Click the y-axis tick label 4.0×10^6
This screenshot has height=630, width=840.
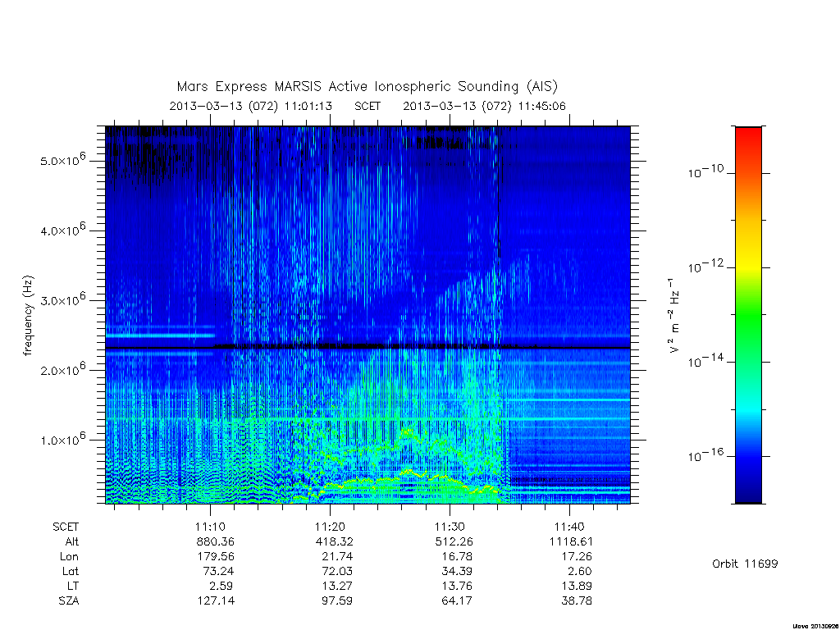62,230
